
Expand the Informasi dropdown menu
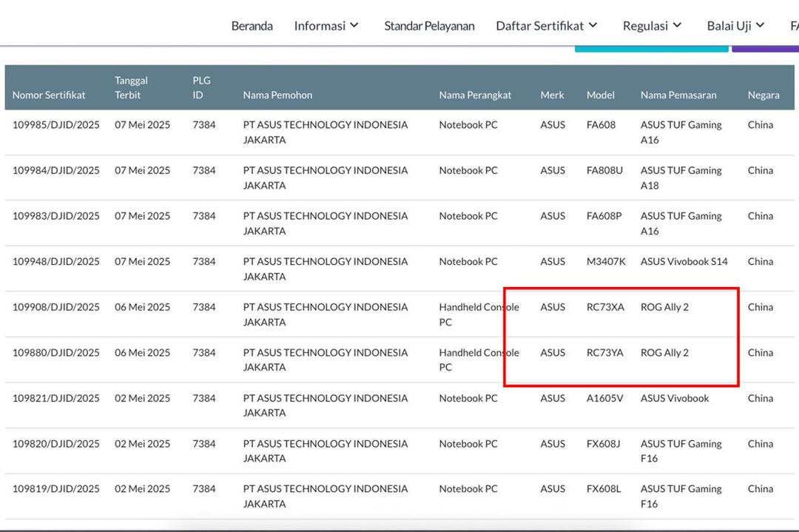coord(327,25)
